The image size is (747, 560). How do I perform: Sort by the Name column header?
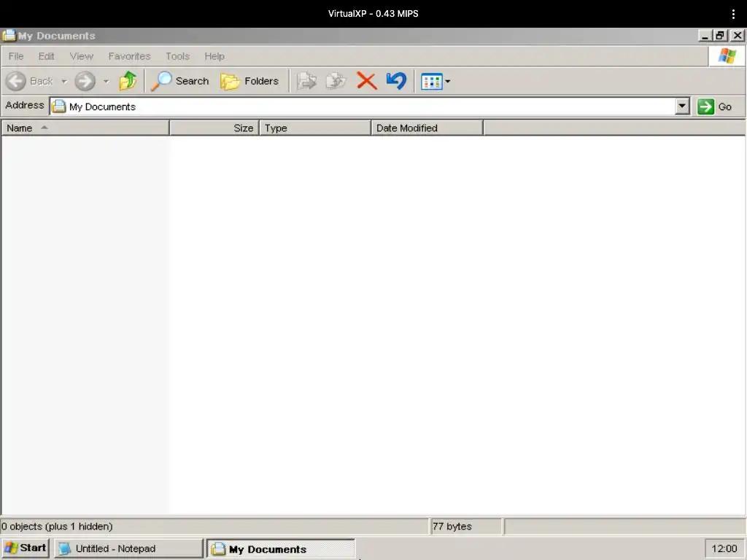point(85,128)
